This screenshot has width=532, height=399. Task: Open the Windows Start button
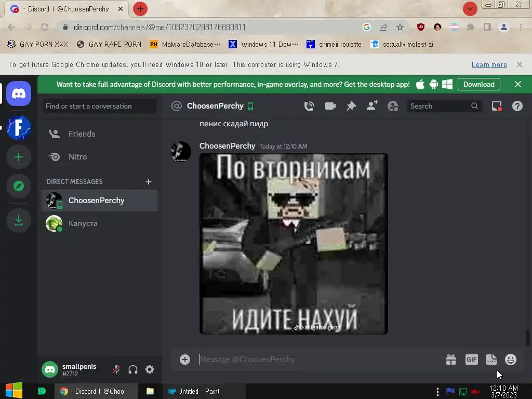pos(14,391)
